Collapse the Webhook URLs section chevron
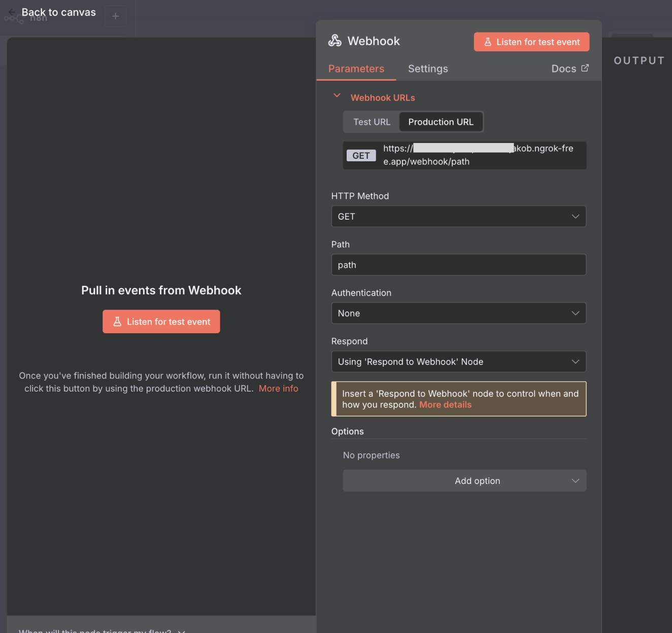The width and height of the screenshot is (672, 633). click(x=337, y=95)
